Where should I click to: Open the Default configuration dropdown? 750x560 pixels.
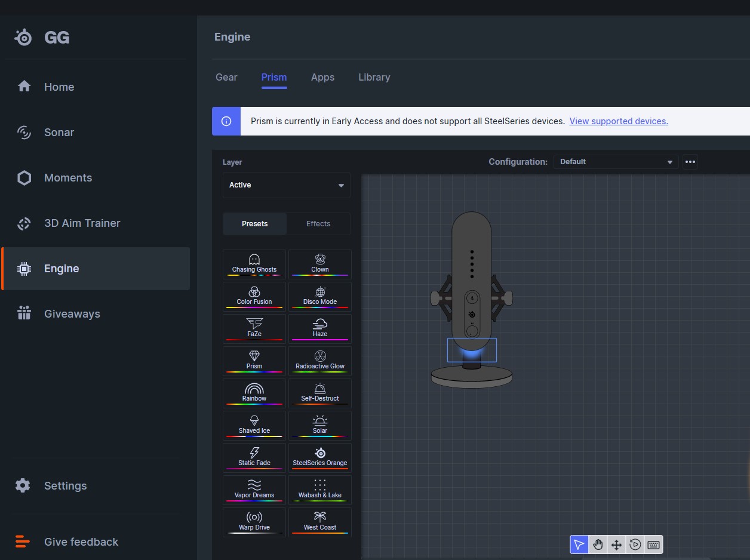[x=616, y=162]
